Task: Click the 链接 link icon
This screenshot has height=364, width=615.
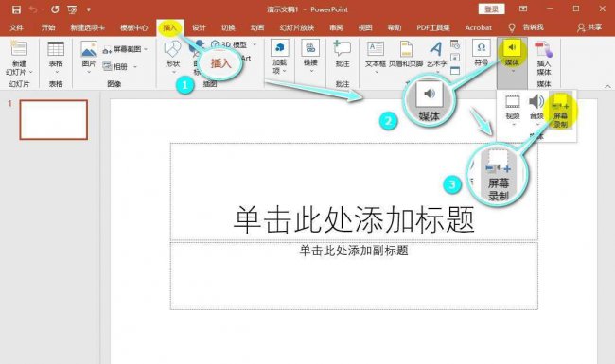Action: click(x=310, y=48)
